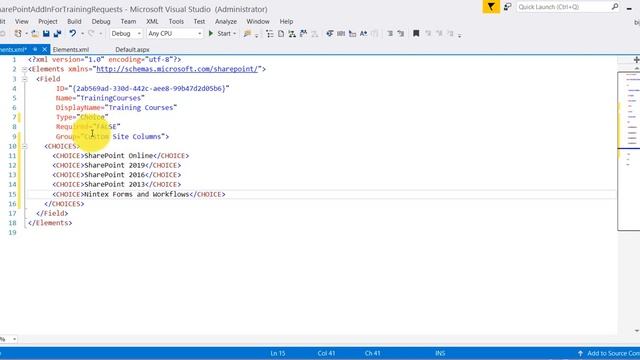The width and height of the screenshot is (640, 360).
Task: Open the Build menu
Action: point(74,21)
